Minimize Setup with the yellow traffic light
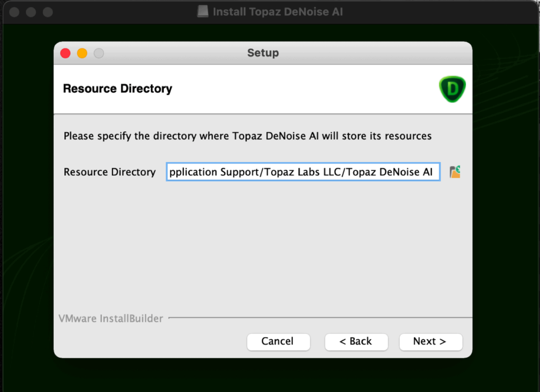The width and height of the screenshot is (540, 392). click(x=82, y=53)
